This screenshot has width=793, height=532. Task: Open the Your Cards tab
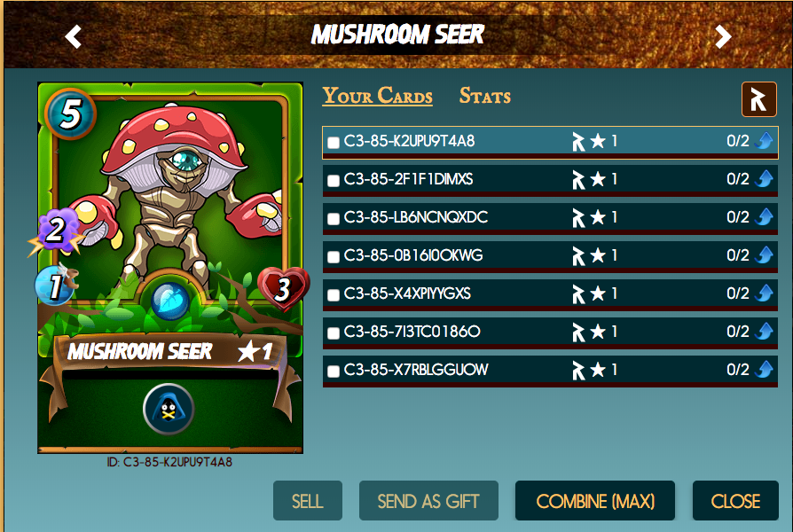click(x=377, y=96)
